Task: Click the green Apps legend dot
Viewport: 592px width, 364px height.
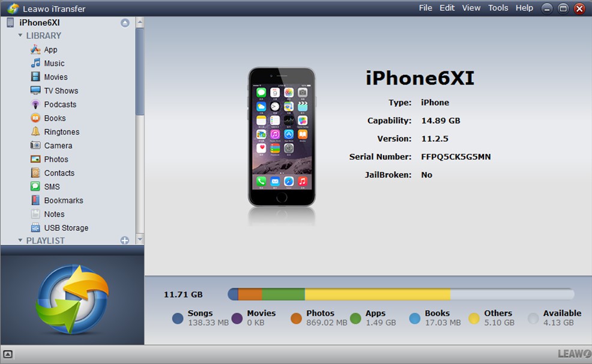Action: (x=355, y=319)
